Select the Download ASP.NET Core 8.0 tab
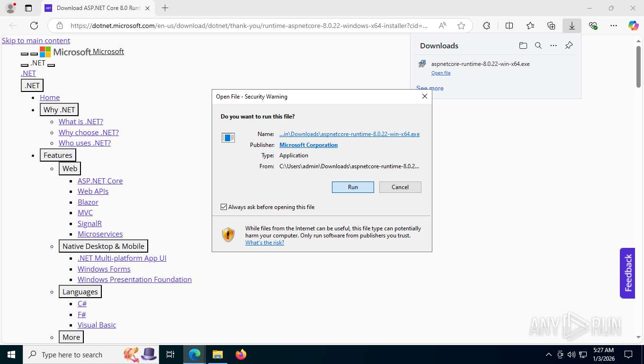The image size is (644, 364). coord(98,8)
